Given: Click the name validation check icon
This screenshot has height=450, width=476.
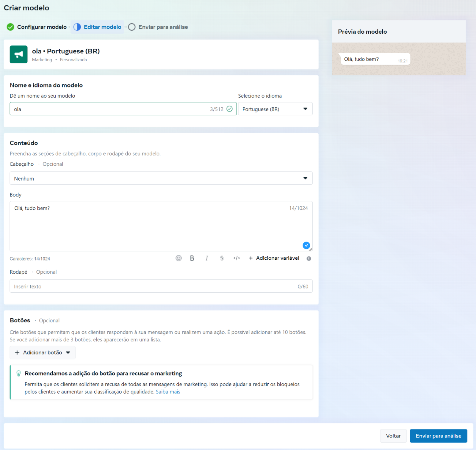Looking at the screenshot, I should coord(229,109).
